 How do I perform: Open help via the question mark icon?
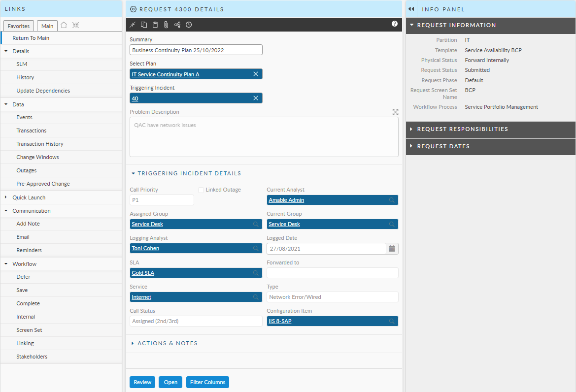(395, 24)
